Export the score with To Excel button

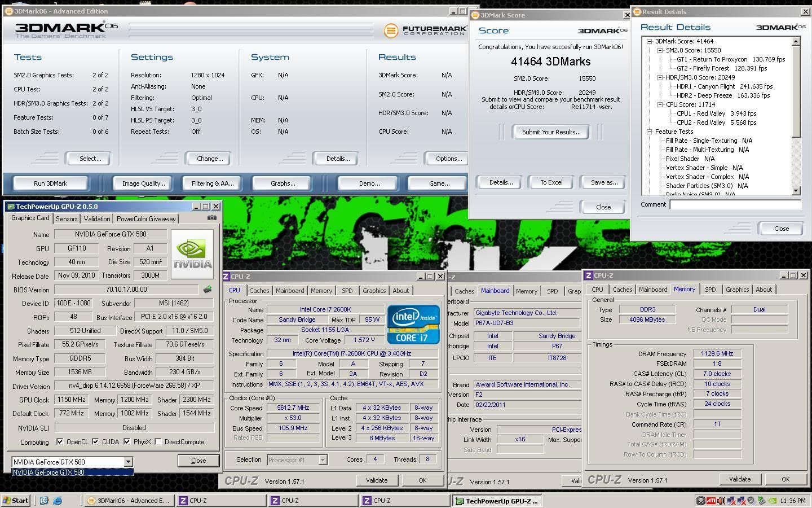(x=551, y=182)
